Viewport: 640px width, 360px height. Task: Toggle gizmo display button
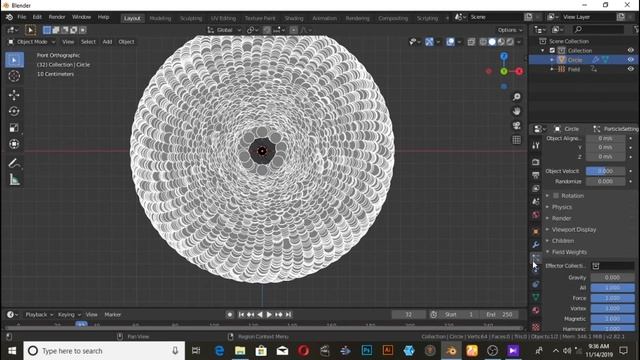tap(429, 42)
